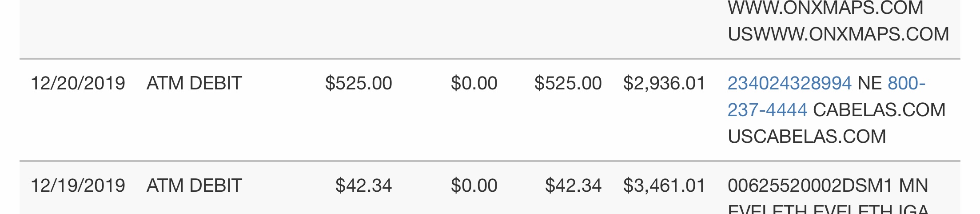The width and height of the screenshot is (980, 214).
Task: Click the 800- phone number link start
Action: click(907, 83)
